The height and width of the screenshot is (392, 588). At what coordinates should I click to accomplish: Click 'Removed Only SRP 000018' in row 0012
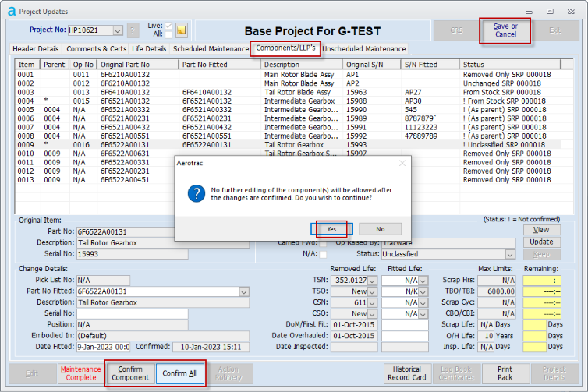(507, 171)
